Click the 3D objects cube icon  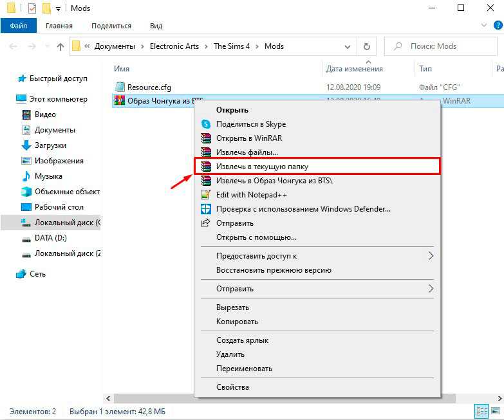point(26,192)
